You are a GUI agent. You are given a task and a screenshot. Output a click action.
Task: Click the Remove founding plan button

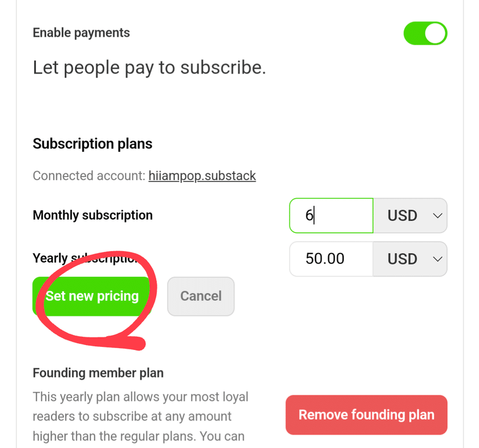366,415
